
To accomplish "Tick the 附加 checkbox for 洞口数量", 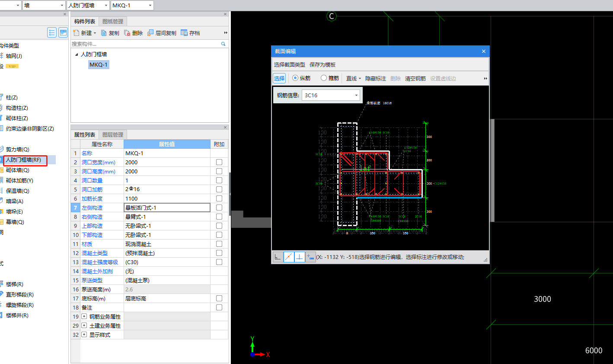I will (219, 180).
